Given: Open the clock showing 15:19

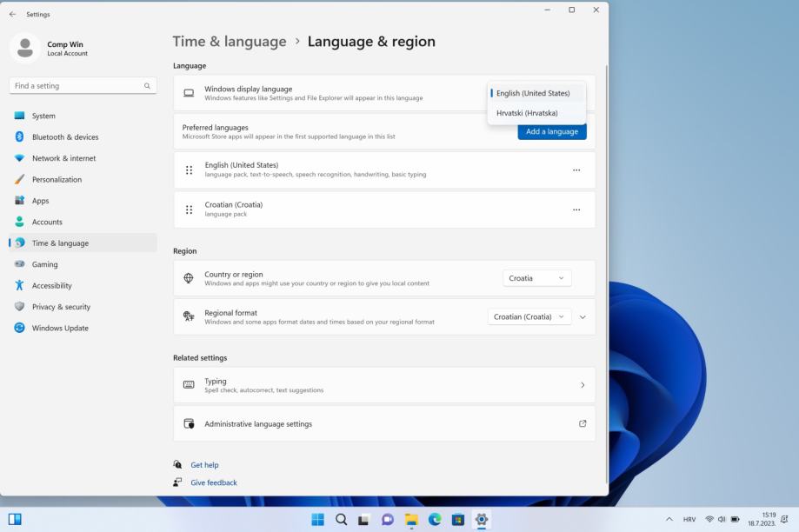Looking at the screenshot, I should click(762, 519).
